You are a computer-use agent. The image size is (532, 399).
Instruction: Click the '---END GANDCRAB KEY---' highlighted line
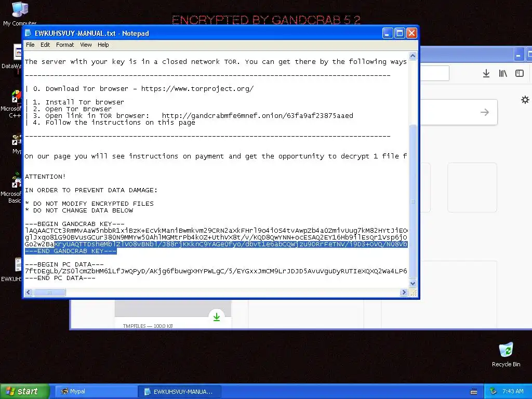[x=71, y=251]
